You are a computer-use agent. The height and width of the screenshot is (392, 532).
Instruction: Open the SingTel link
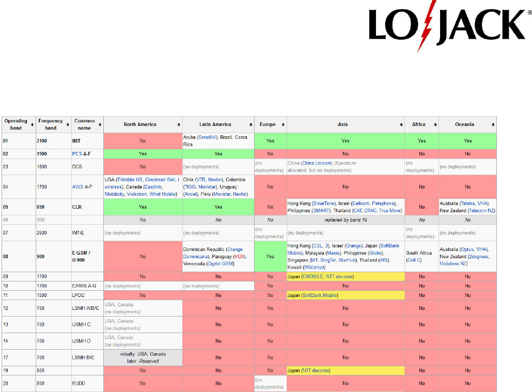pos(328,260)
